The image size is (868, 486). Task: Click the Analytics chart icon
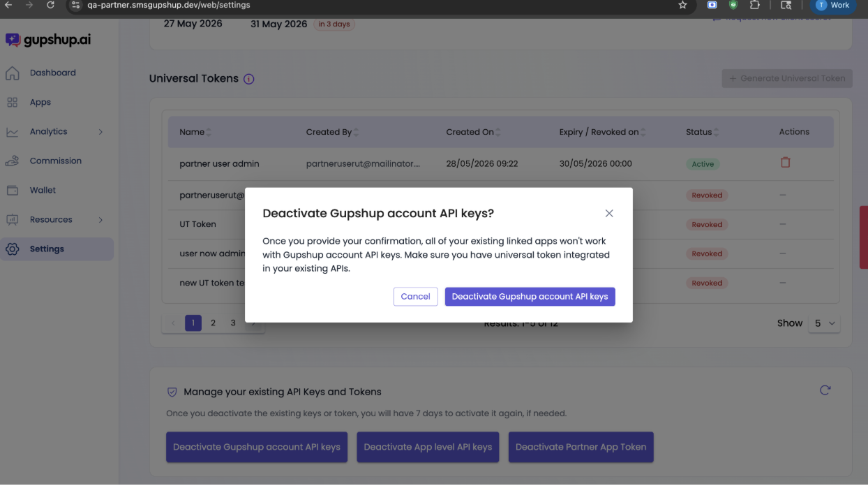[x=12, y=131]
